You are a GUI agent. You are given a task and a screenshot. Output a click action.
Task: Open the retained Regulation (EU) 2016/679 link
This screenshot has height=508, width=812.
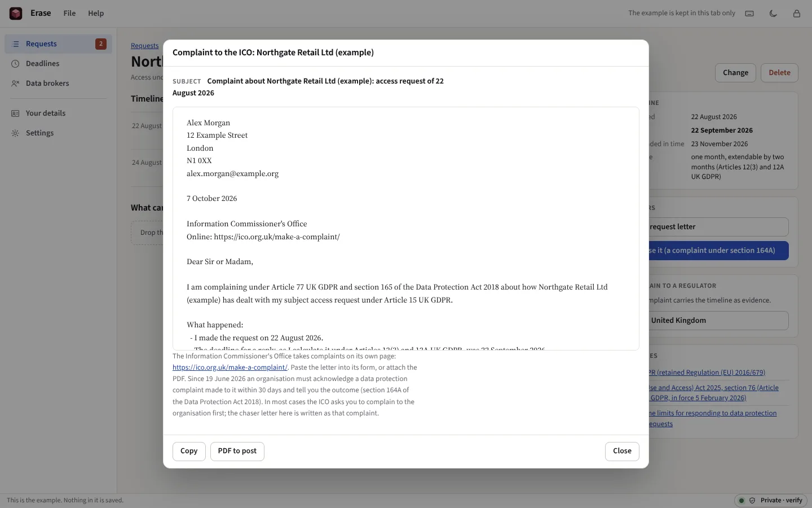[x=707, y=373]
